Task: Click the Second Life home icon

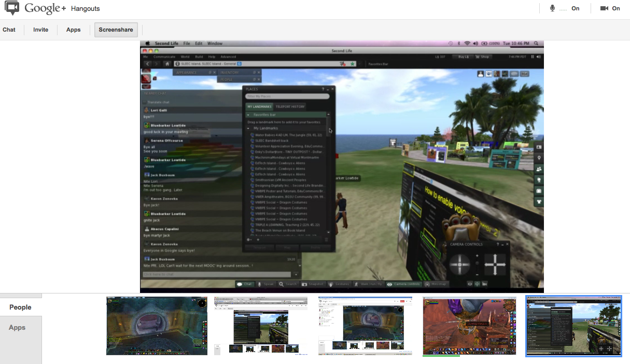Action: pyautogui.click(x=167, y=64)
